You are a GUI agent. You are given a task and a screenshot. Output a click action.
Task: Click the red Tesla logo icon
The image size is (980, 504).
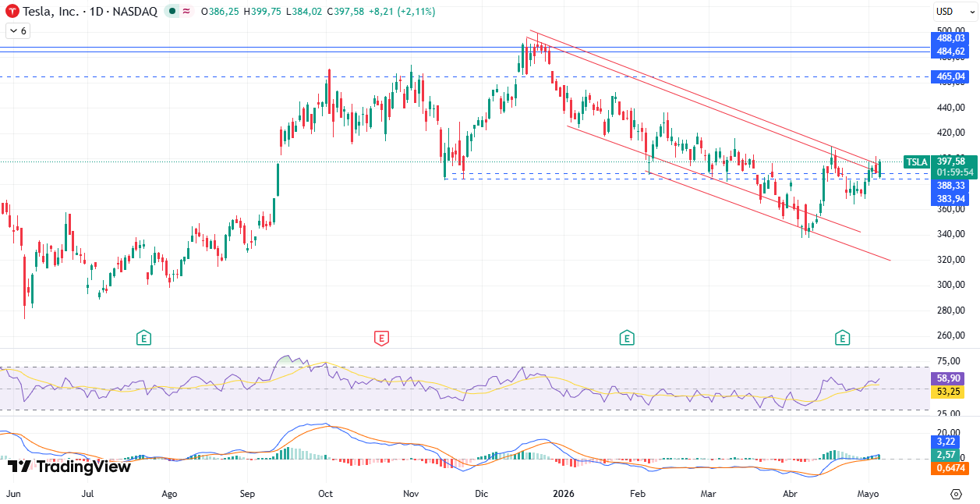[x=13, y=12]
